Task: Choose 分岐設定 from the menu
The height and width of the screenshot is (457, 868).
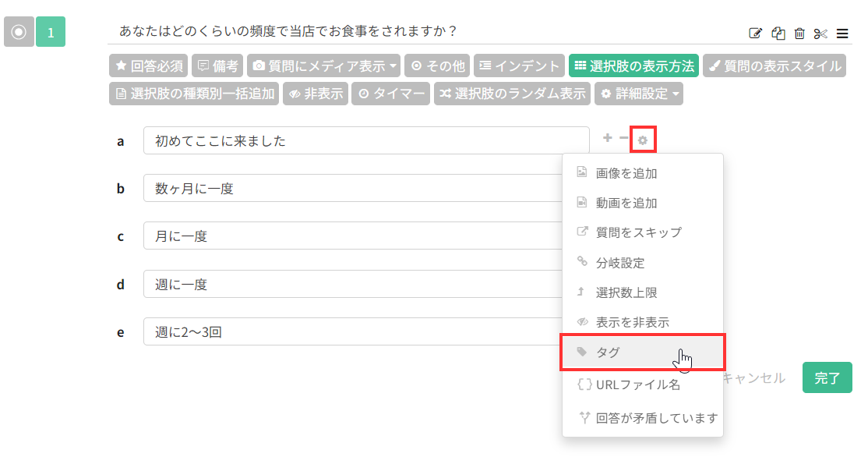Action: click(x=643, y=263)
